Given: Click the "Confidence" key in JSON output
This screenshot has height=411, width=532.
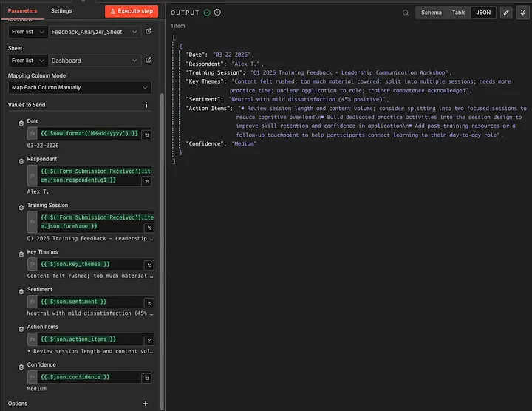Looking at the screenshot, I should (205, 143).
